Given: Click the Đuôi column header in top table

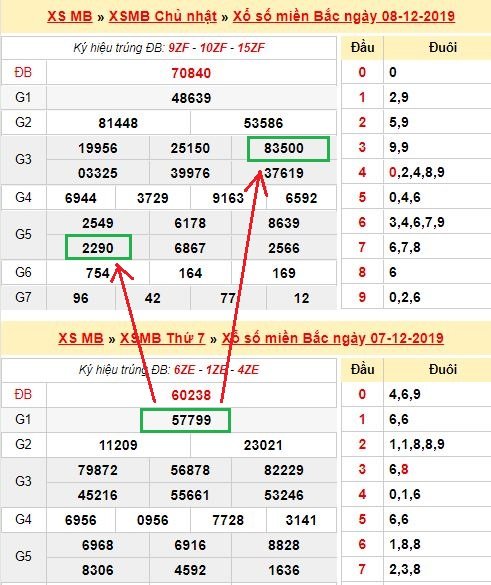Looking at the screenshot, I should point(442,48).
